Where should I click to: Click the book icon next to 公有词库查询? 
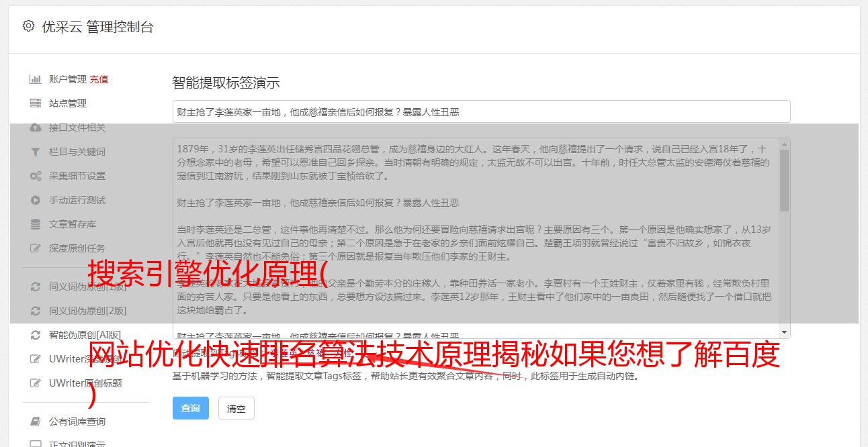35,421
